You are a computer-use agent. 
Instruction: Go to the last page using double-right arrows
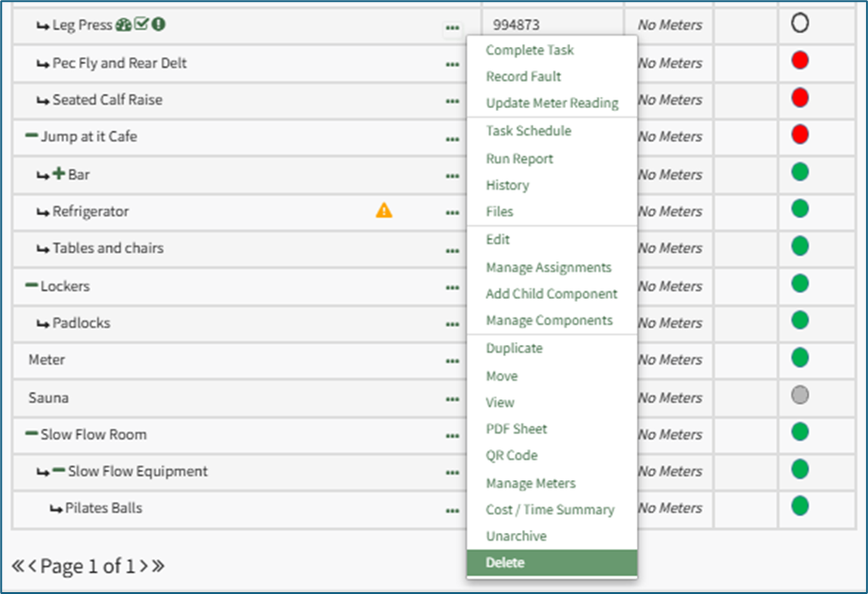click(x=158, y=566)
